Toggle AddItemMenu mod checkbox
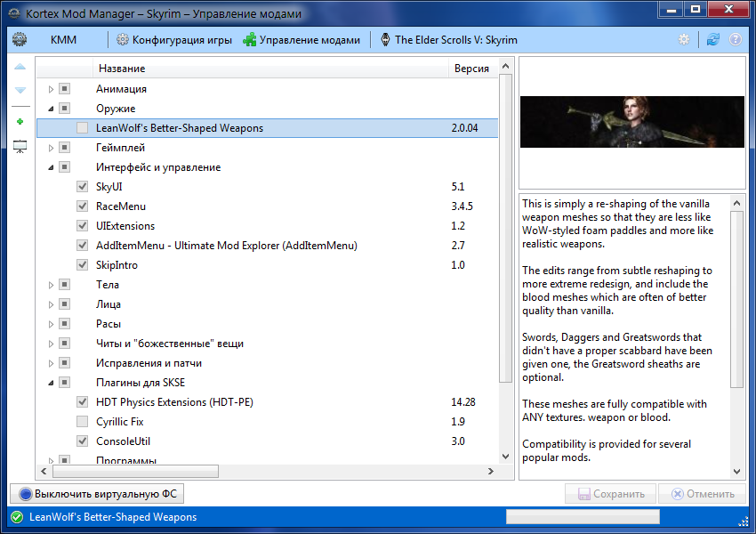Screen dimensions: 756x534 [83, 245]
